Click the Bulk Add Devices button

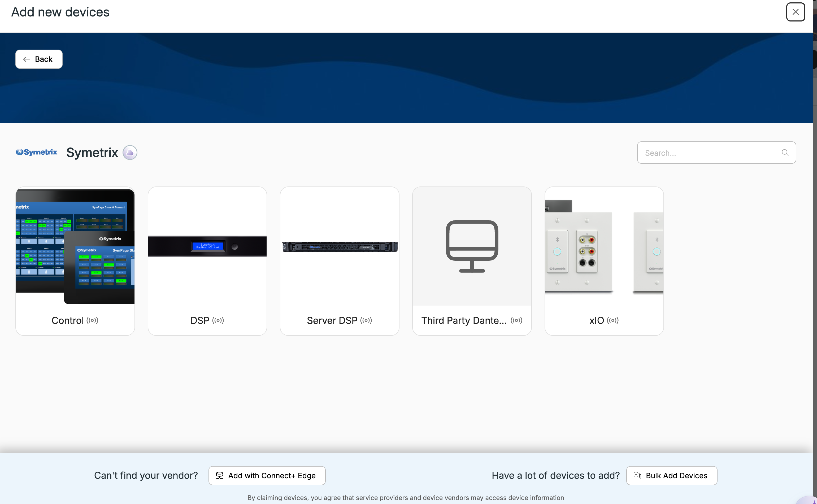coord(672,475)
